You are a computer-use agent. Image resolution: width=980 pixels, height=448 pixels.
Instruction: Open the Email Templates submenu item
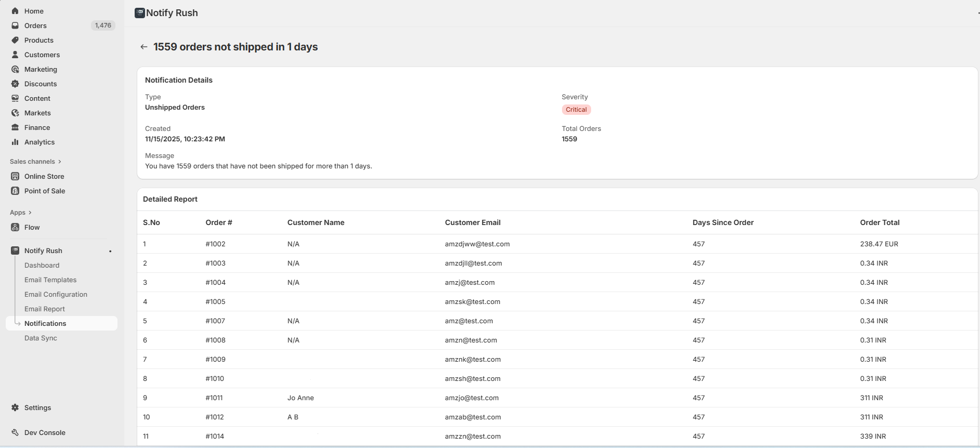tap(50, 280)
